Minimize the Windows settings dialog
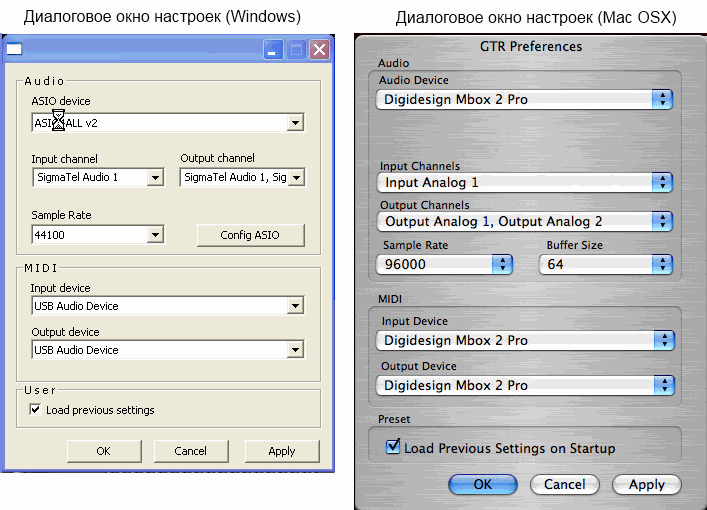Screen dimensions: 707x510 [273, 49]
